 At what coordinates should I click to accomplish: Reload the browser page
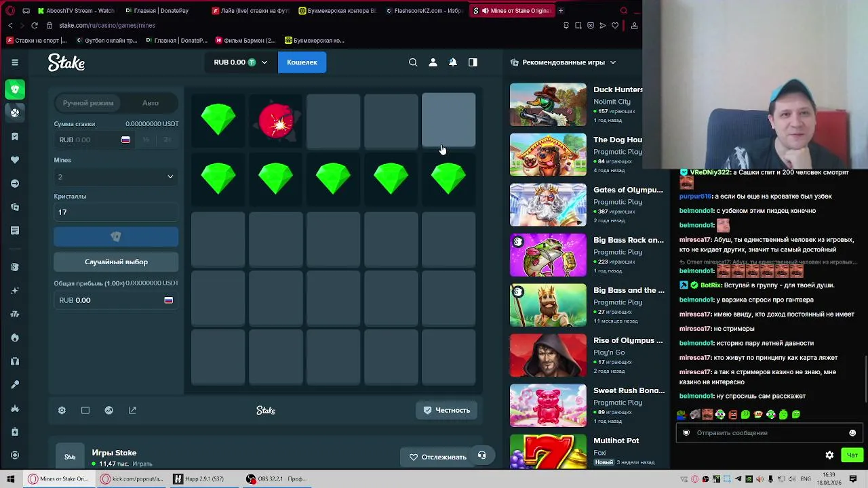tap(34, 25)
